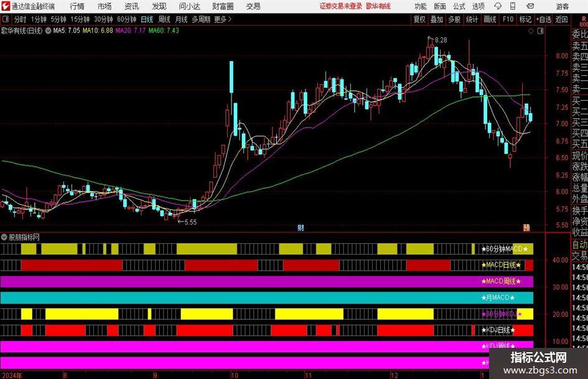Click the MA20: 7.17 label
This screenshot has width=588, height=379.
click(x=131, y=30)
